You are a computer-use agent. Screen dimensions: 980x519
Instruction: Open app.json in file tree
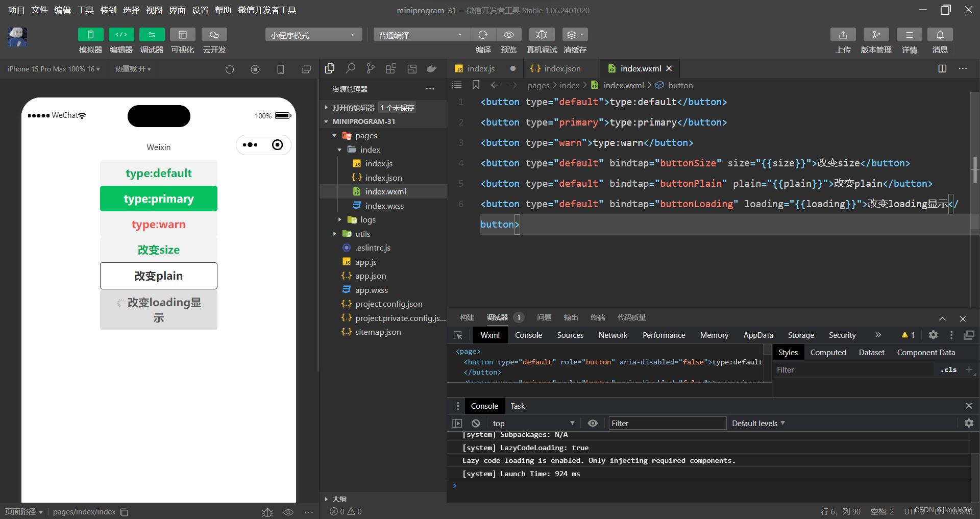(371, 276)
